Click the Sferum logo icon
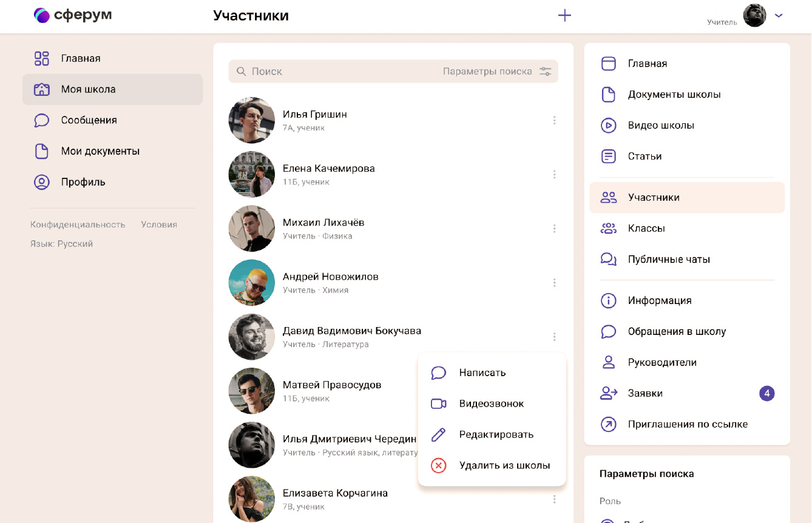 (x=42, y=15)
